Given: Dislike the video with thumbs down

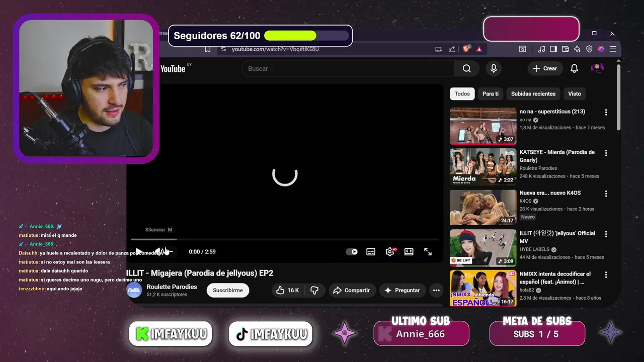Looking at the screenshot, I should [x=314, y=290].
